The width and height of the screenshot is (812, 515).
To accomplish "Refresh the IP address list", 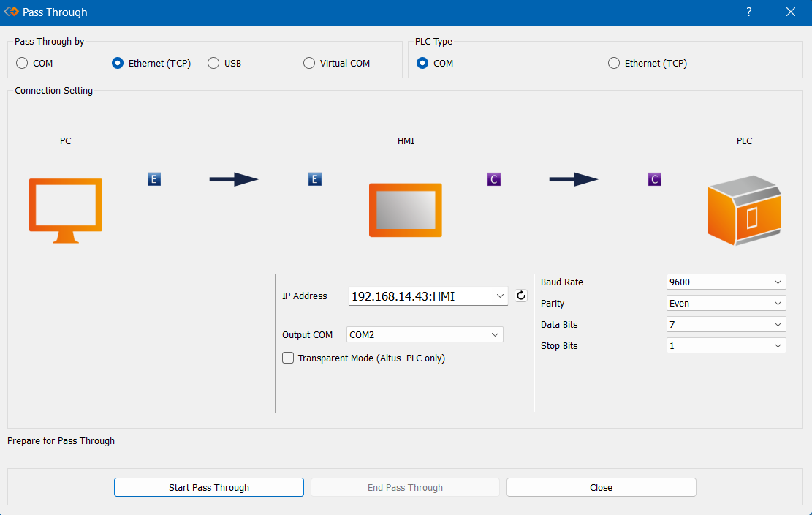I will 520,296.
